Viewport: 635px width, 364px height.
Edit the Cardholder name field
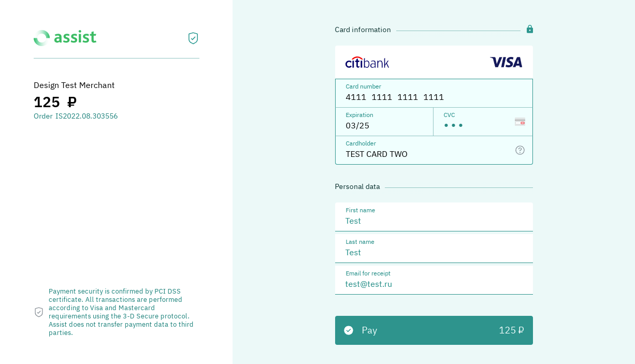[425, 154]
